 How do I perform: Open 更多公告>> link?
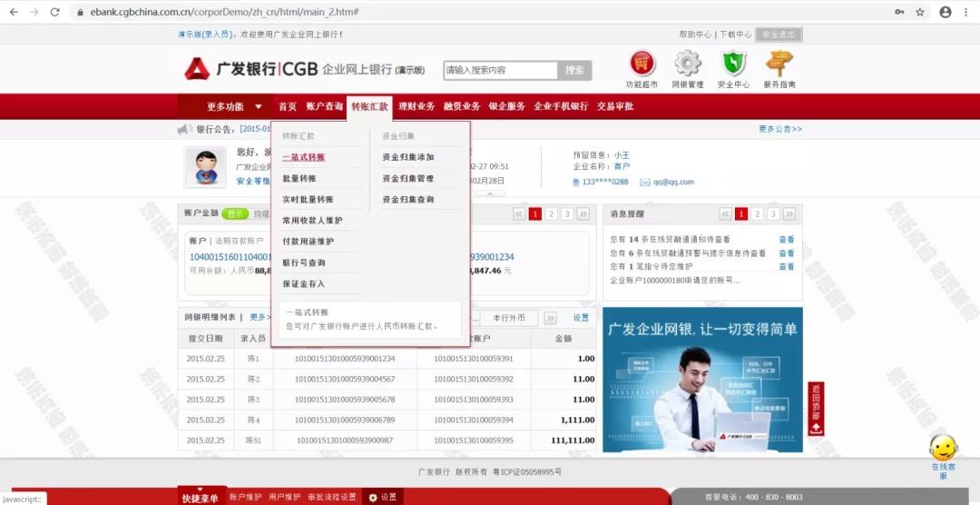click(x=780, y=130)
